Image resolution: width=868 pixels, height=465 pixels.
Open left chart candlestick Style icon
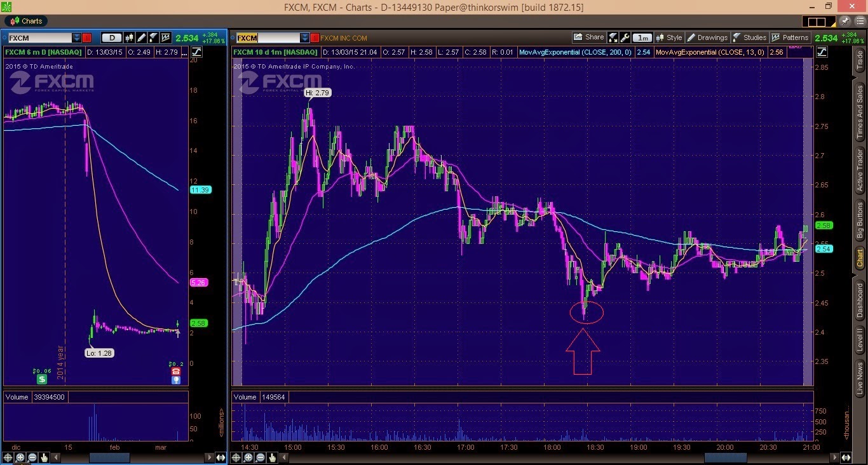(x=129, y=37)
